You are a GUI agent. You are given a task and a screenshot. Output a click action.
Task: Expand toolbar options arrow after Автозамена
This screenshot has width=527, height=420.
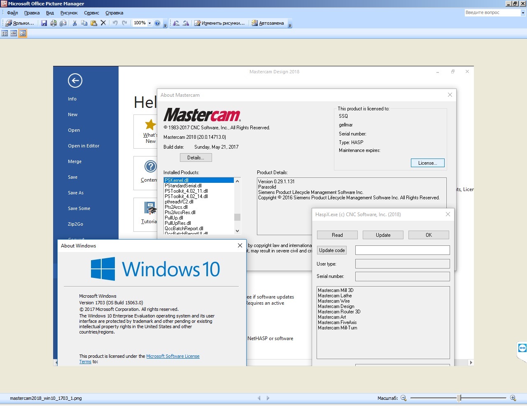click(x=290, y=24)
